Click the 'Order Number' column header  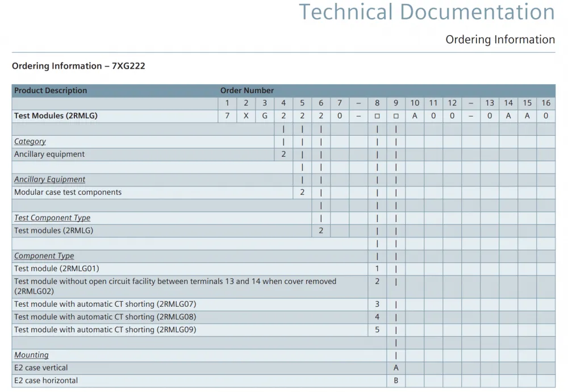[x=247, y=90]
